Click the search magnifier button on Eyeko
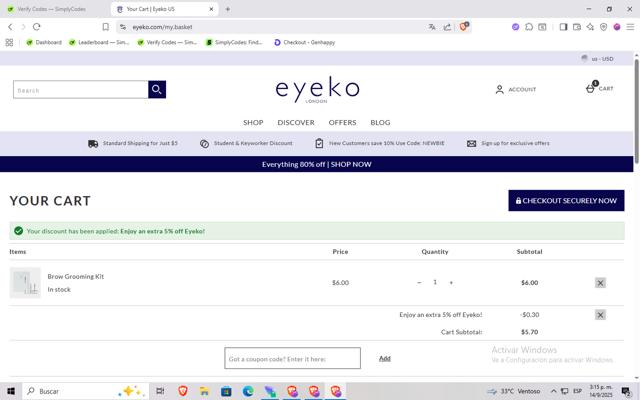This screenshot has width=640, height=400. click(157, 89)
